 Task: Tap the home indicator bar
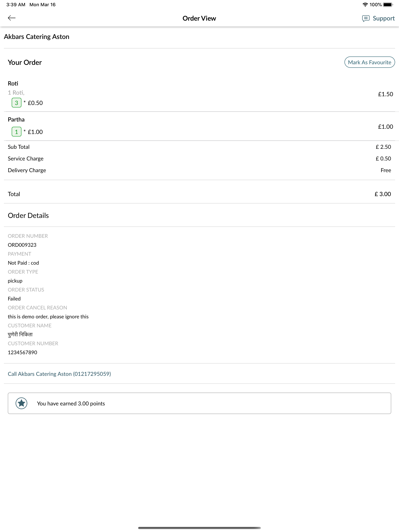point(199,528)
